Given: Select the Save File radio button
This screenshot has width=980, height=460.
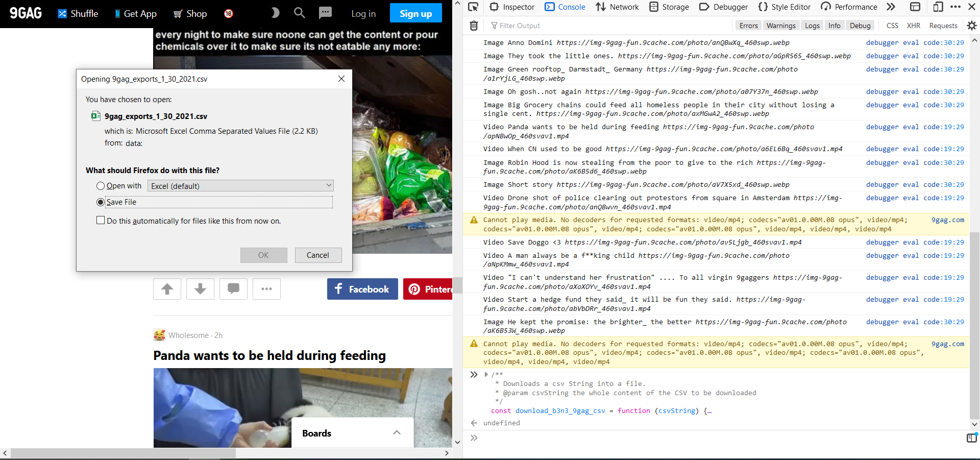Looking at the screenshot, I should pos(101,202).
